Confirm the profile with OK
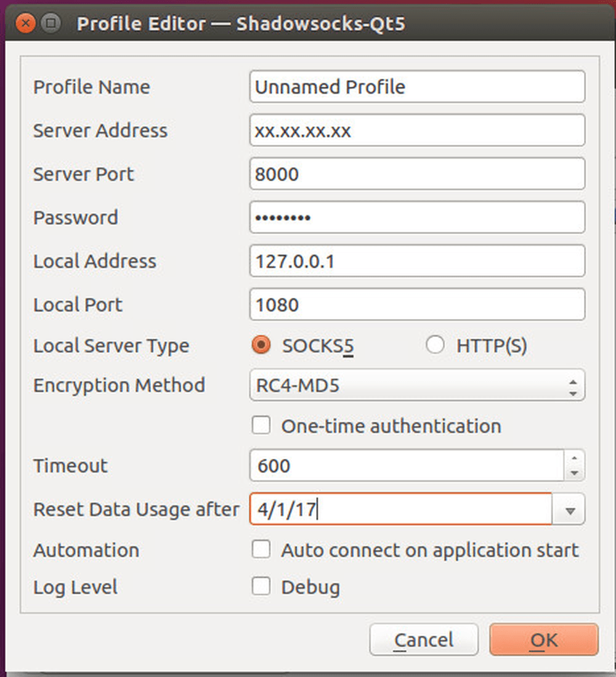The height and width of the screenshot is (677, 616). tap(543, 640)
